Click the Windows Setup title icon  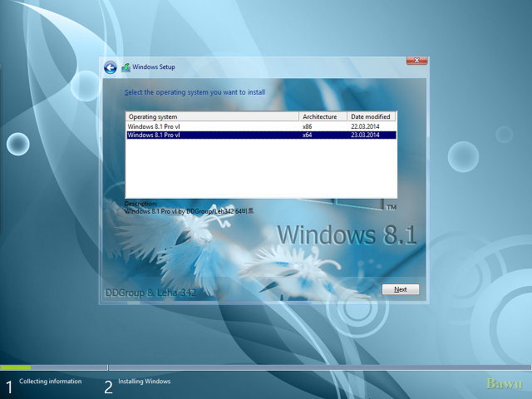click(x=126, y=67)
